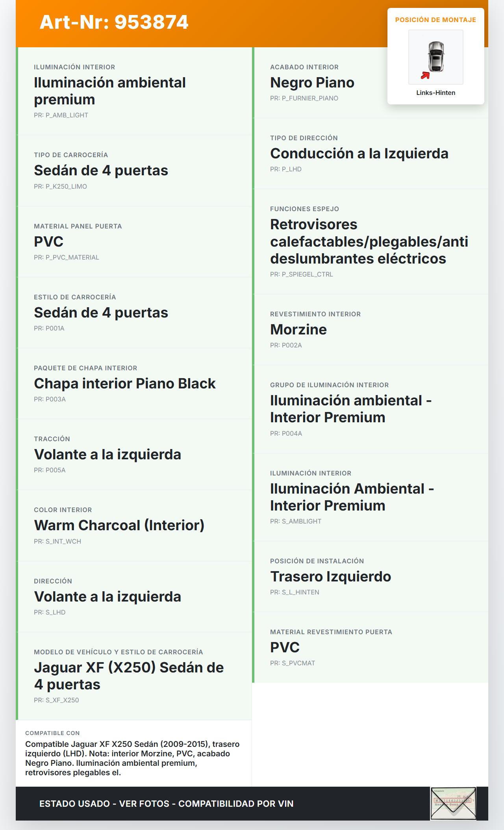Click the Estado Usado footer banner text
Viewport: 504px width, 830px height.
[x=166, y=804]
